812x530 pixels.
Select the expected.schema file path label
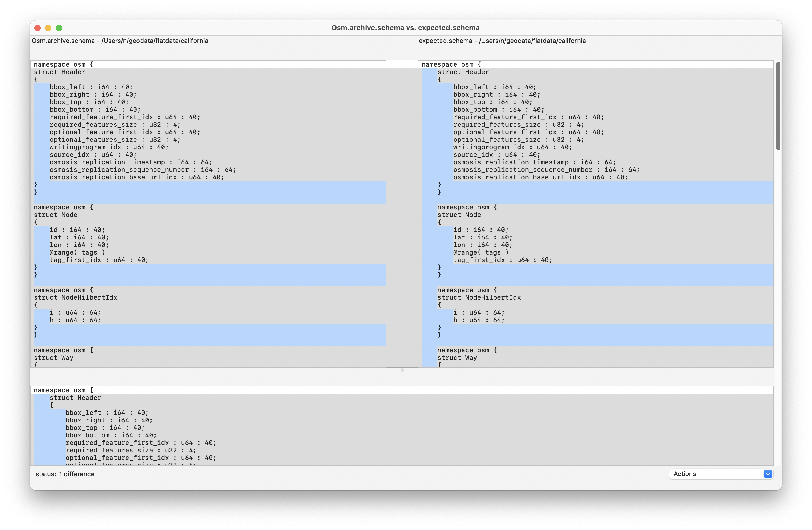pos(502,41)
